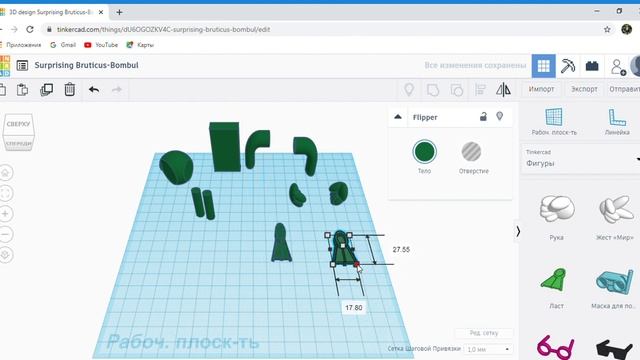Hide the Flipper shape using its lightbulb icon
Image resolution: width=640 pixels, height=360 pixels.
pos(500,117)
